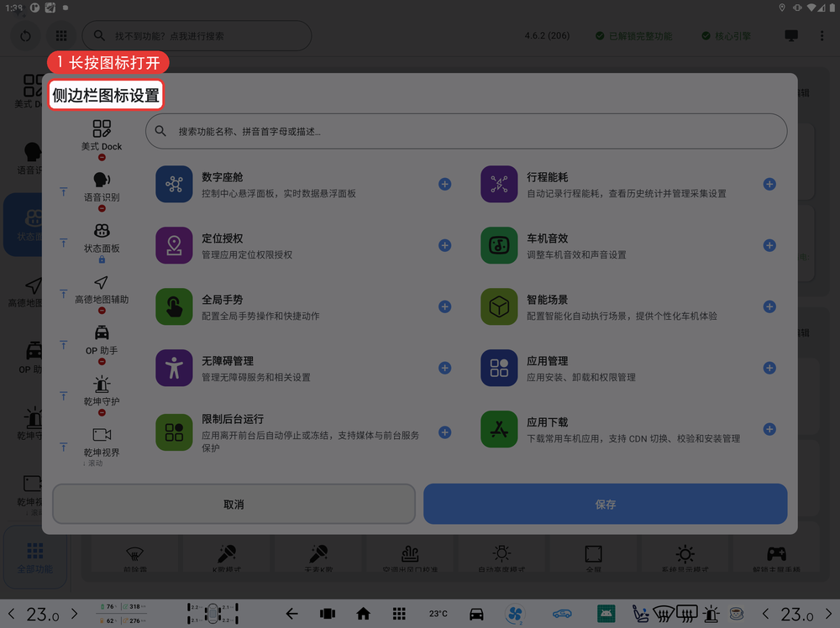Screen dimensions: 840x628
Task: Select 乾坤守护 in the dialog sidebar list
Action: coord(102,391)
